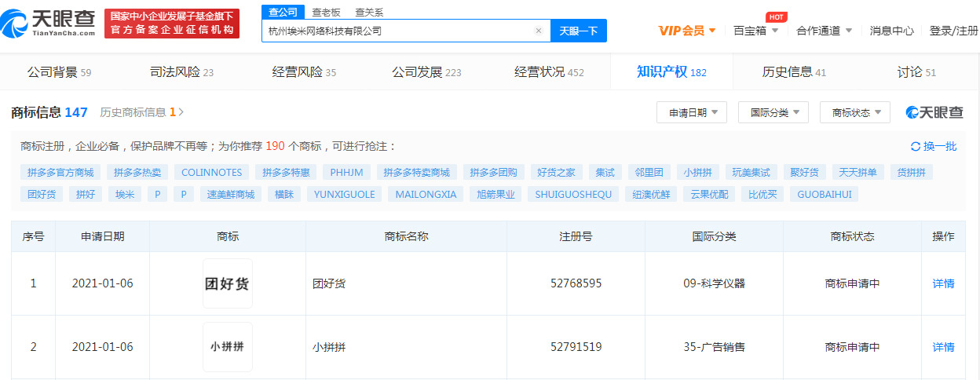Click the 纽澳优鲜 tag
This screenshot has height=380, width=980.
click(651, 194)
